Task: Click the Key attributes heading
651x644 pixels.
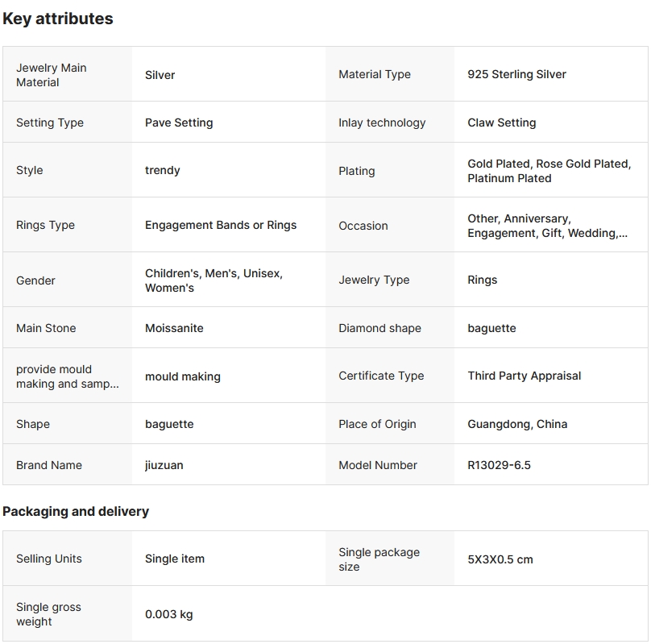Action: click(58, 19)
